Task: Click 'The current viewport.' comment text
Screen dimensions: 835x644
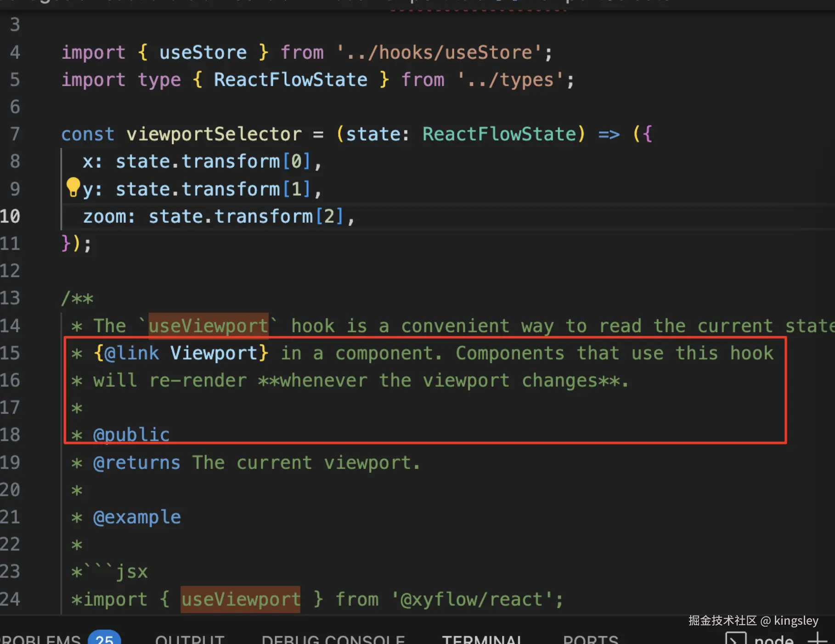Action: (307, 463)
